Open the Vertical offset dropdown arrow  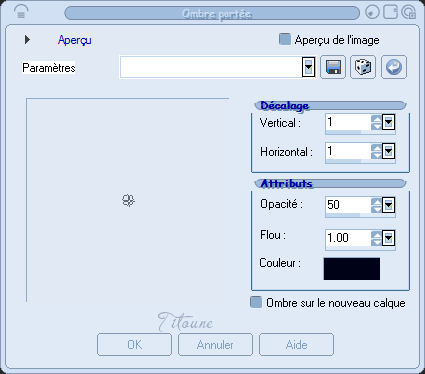(x=388, y=122)
